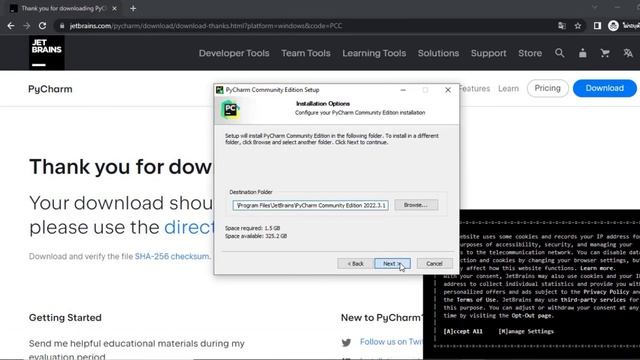Click the PyCharm product title

coord(50,89)
